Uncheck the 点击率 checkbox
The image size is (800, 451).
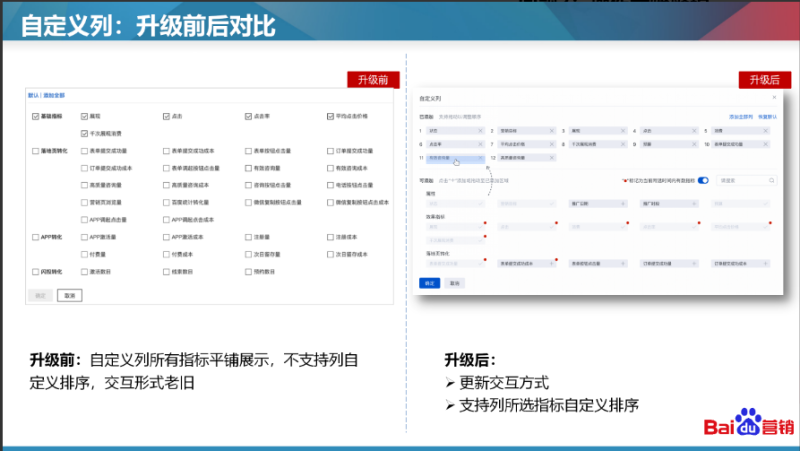[248, 116]
